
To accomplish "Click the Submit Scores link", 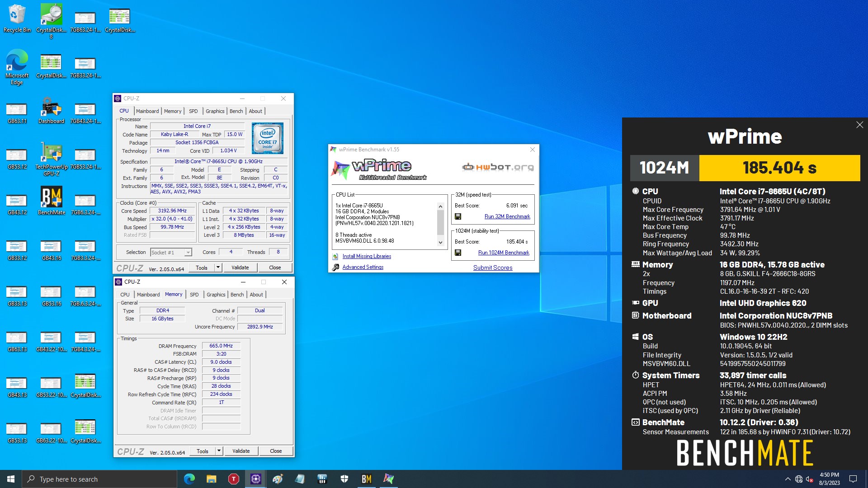I will coord(493,267).
